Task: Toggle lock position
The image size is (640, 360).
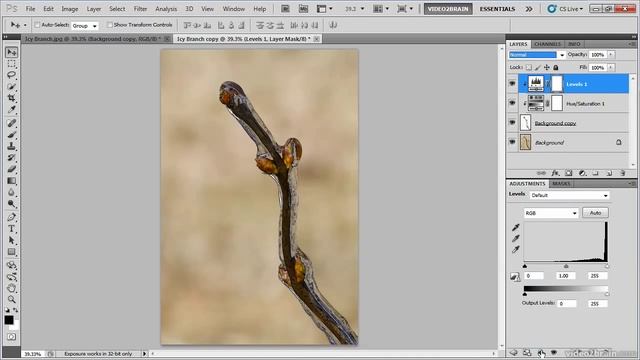Action: [547, 67]
